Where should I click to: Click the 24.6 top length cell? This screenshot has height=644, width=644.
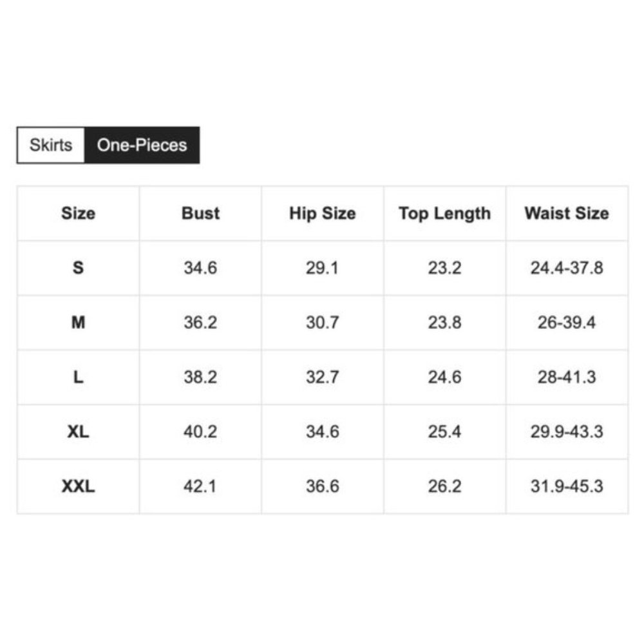click(445, 377)
